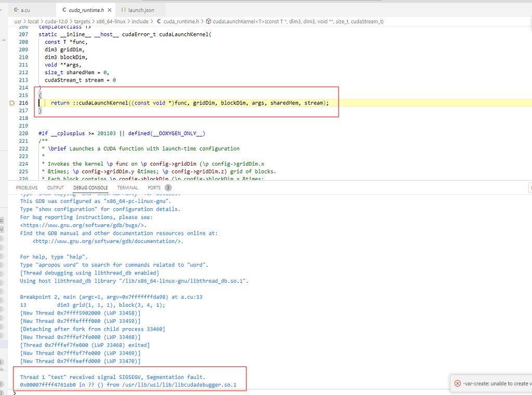Click the curly braces icon on launch.json tab
This screenshot has width=532, height=395.
point(124,10)
